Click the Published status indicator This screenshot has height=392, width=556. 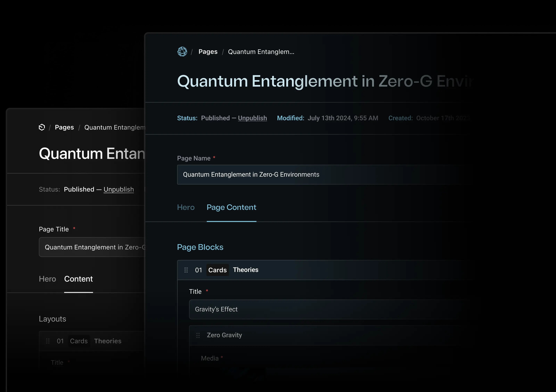(215, 118)
